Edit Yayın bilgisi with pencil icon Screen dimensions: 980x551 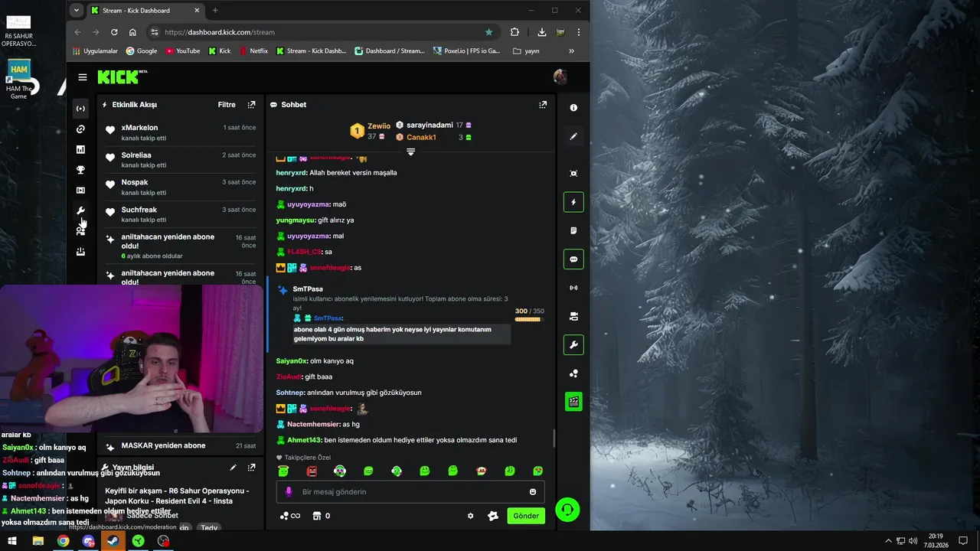point(233,467)
